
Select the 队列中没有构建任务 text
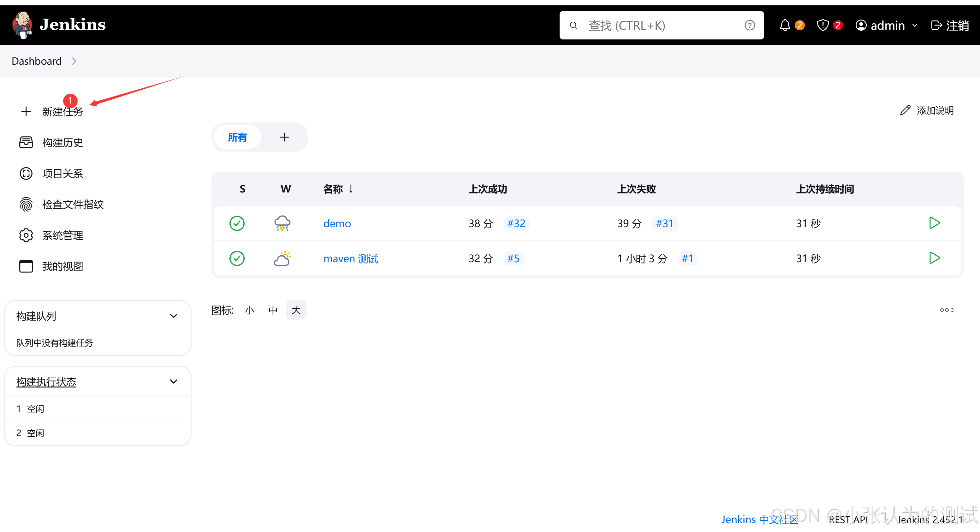tap(54, 343)
